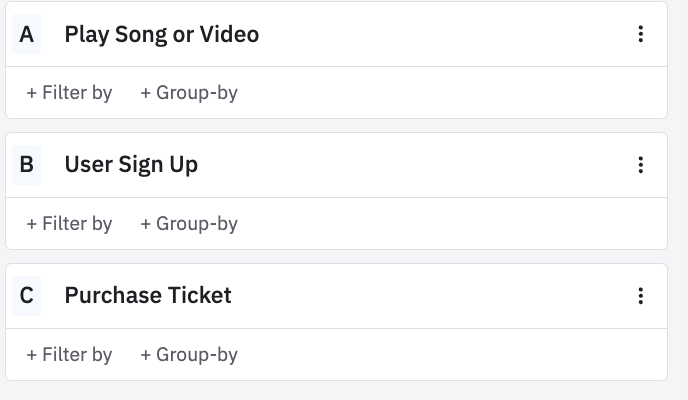Add a filter to Purchase Ticket

coord(69,355)
